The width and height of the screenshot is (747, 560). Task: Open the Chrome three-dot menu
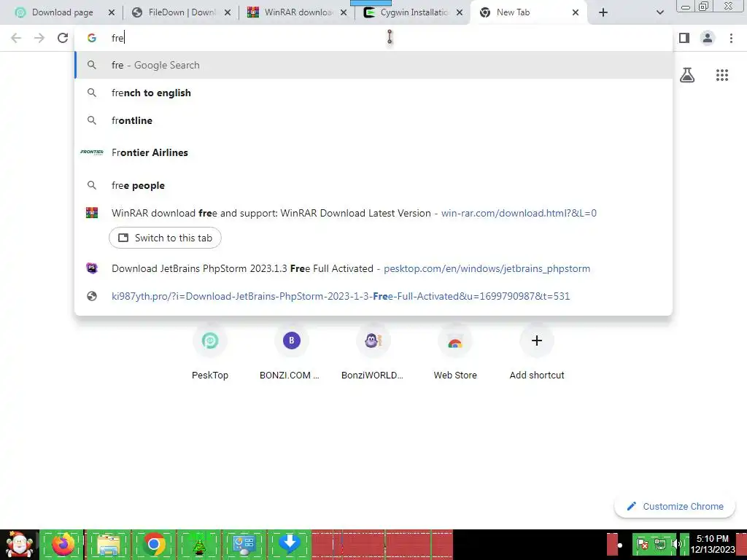(731, 38)
